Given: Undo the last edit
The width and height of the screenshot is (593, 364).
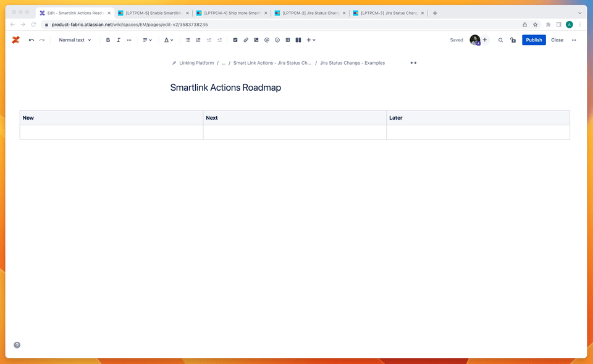Looking at the screenshot, I should 32,40.
